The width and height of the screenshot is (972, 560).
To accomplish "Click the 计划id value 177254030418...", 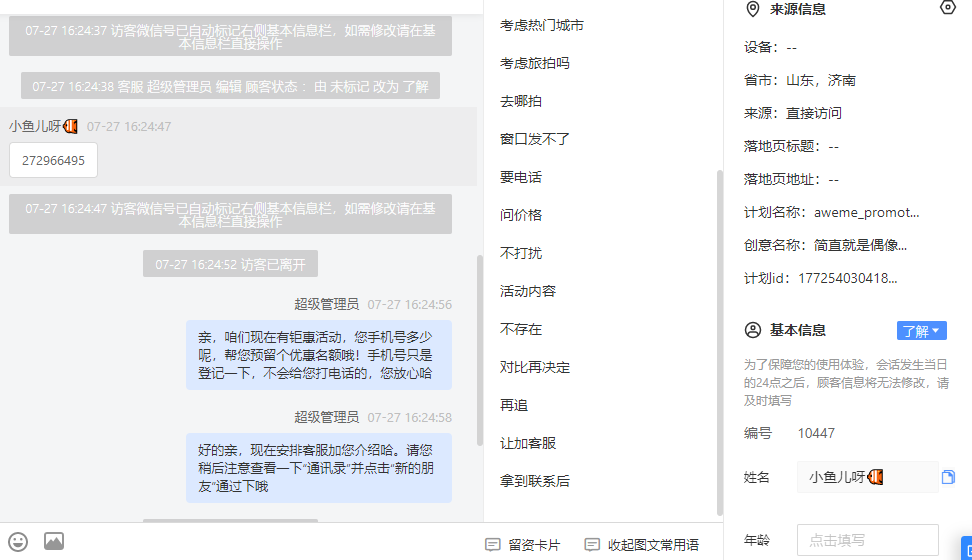I will 847,278.
